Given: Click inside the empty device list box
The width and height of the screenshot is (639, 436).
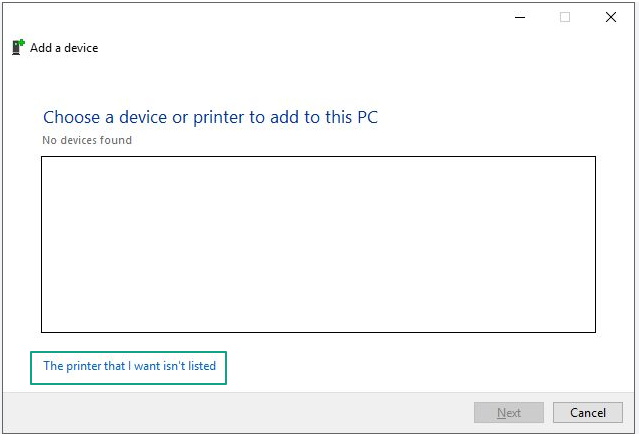Looking at the screenshot, I should [318, 244].
